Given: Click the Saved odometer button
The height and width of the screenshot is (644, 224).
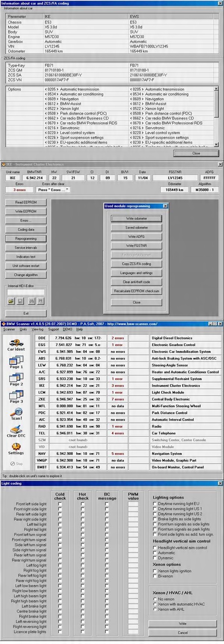Looking at the screenshot, I should pyautogui.click(x=136, y=227).
